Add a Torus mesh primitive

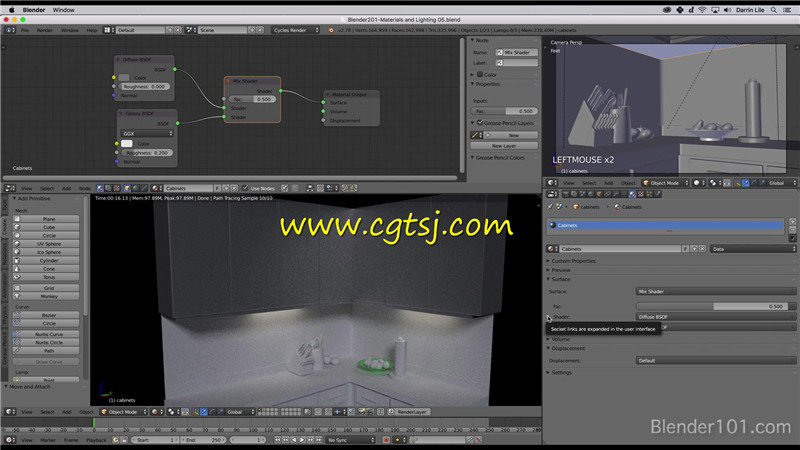pos(46,277)
